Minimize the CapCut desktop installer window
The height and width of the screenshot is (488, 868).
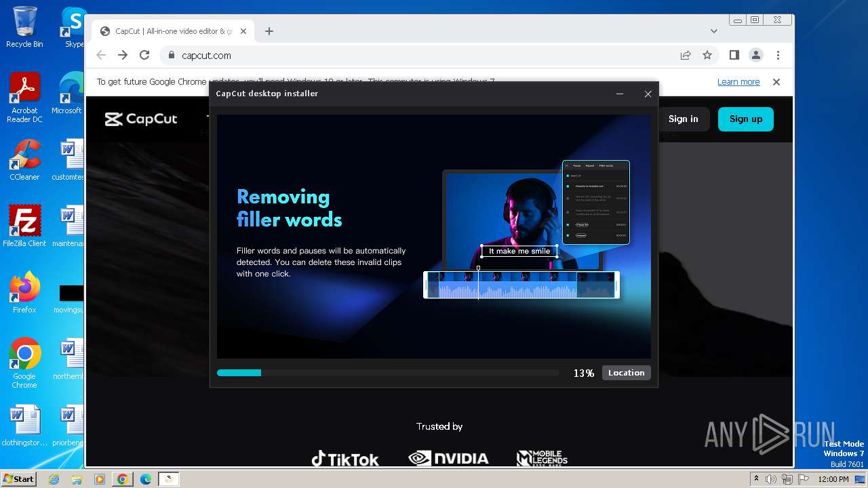coord(619,94)
